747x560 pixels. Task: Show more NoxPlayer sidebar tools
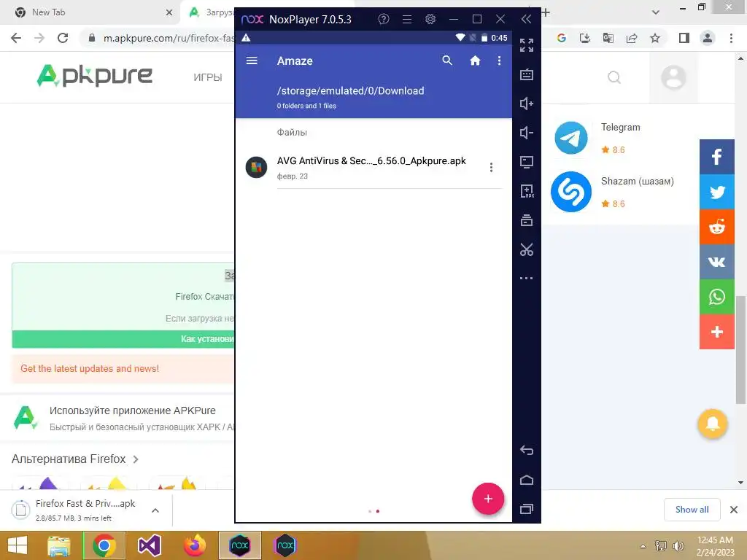click(x=527, y=278)
